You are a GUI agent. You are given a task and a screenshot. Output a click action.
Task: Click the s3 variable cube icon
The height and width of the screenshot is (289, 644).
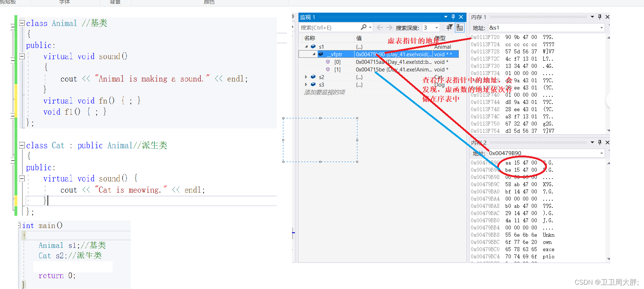(313, 84)
